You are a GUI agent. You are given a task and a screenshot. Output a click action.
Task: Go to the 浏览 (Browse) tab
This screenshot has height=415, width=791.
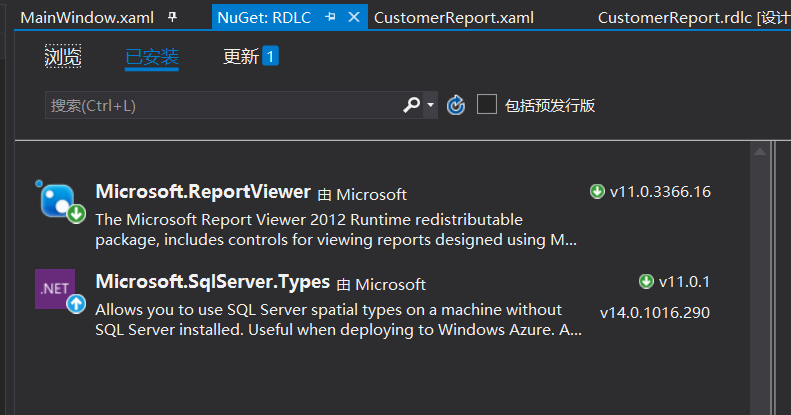point(63,56)
